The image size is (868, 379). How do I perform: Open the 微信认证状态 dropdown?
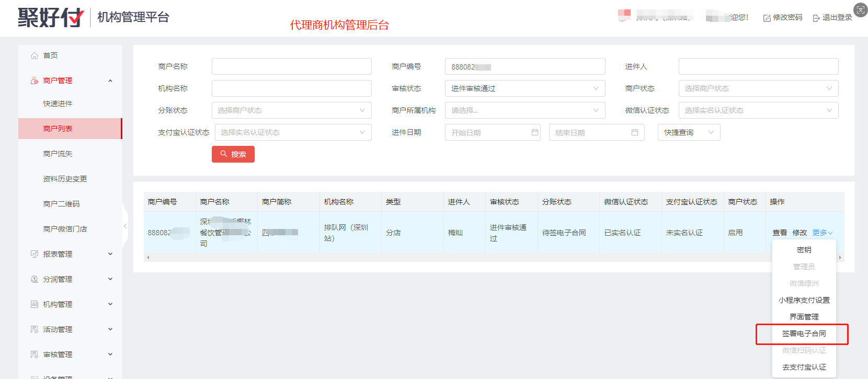coord(758,110)
